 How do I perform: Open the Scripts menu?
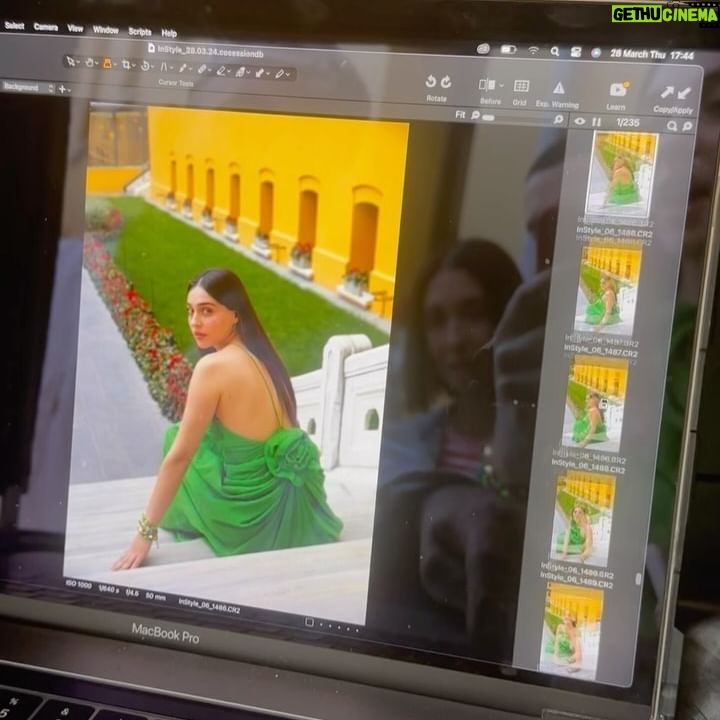(x=140, y=31)
